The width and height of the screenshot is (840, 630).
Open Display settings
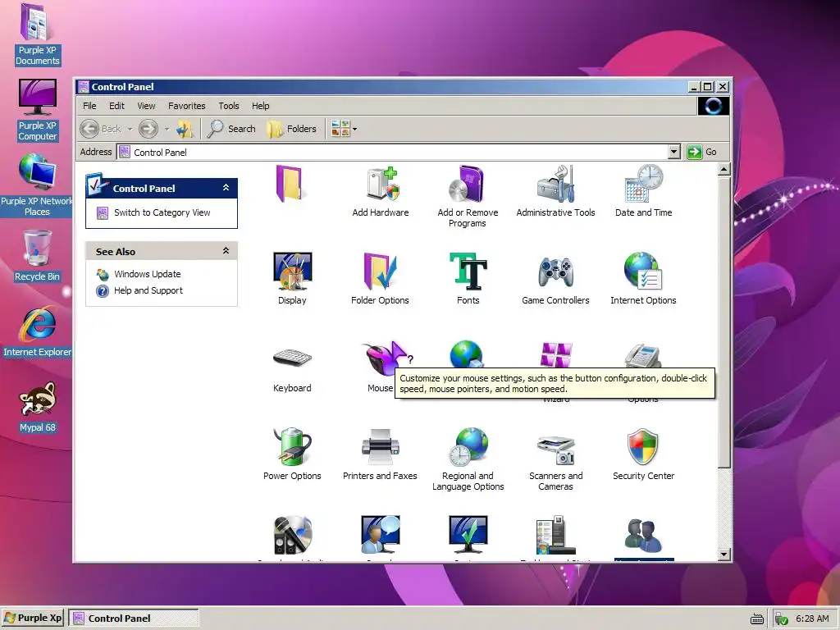[x=292, y=279]
